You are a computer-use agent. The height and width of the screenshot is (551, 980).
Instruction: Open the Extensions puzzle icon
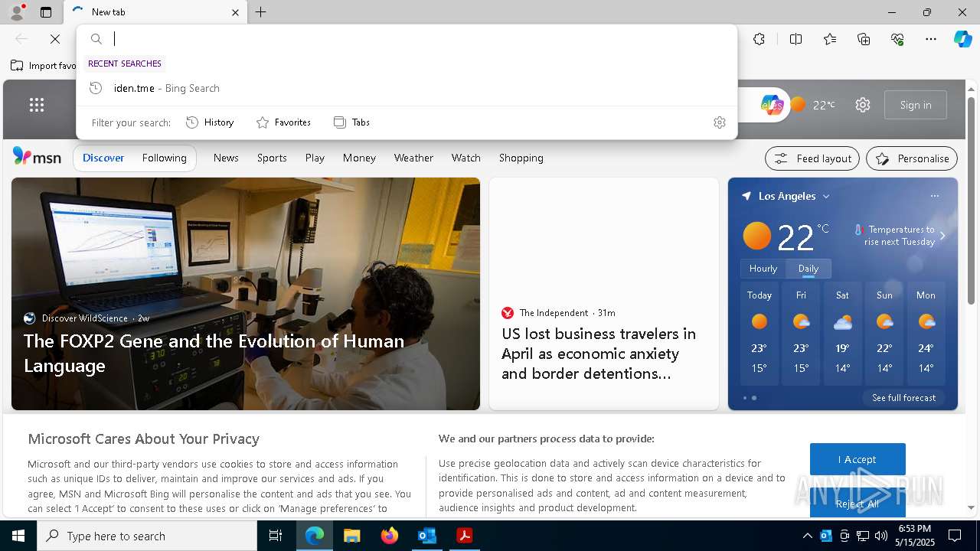coord(759,39)
